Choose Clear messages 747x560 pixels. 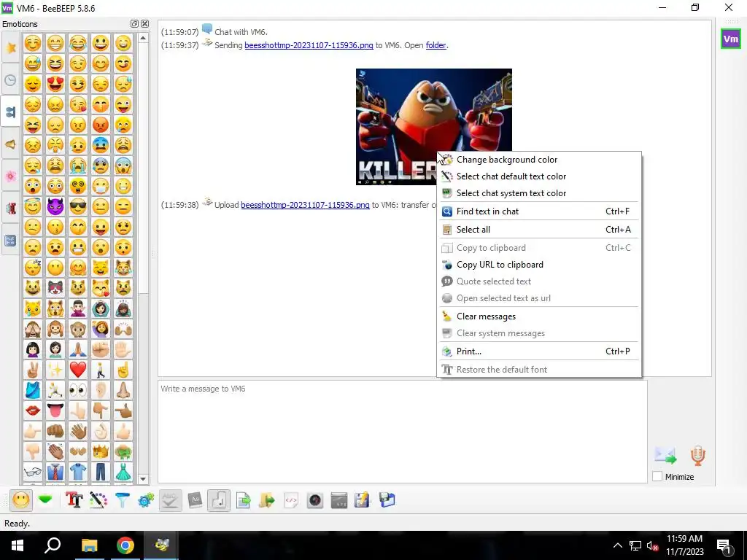[539, 316]
